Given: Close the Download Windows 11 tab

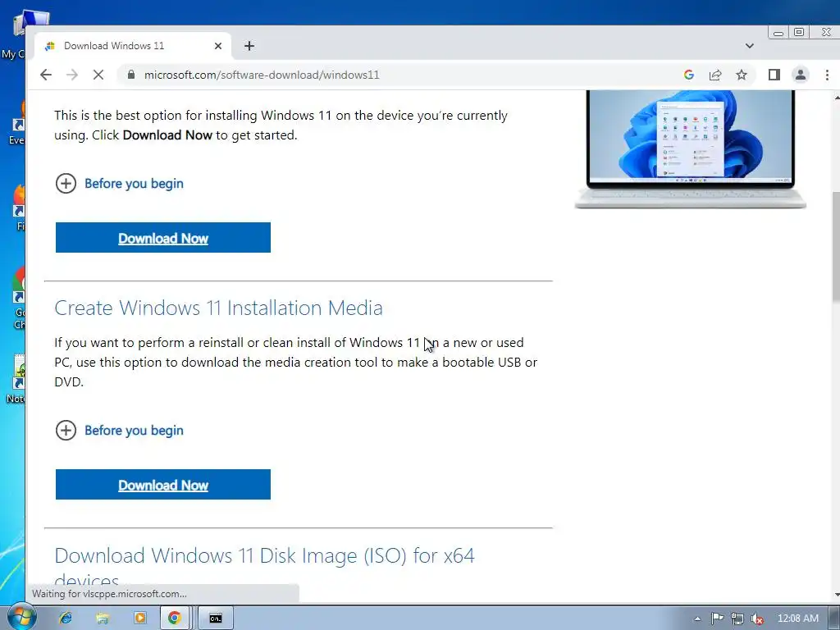Looking at the screenshot, I should click(x=218, y=46).
